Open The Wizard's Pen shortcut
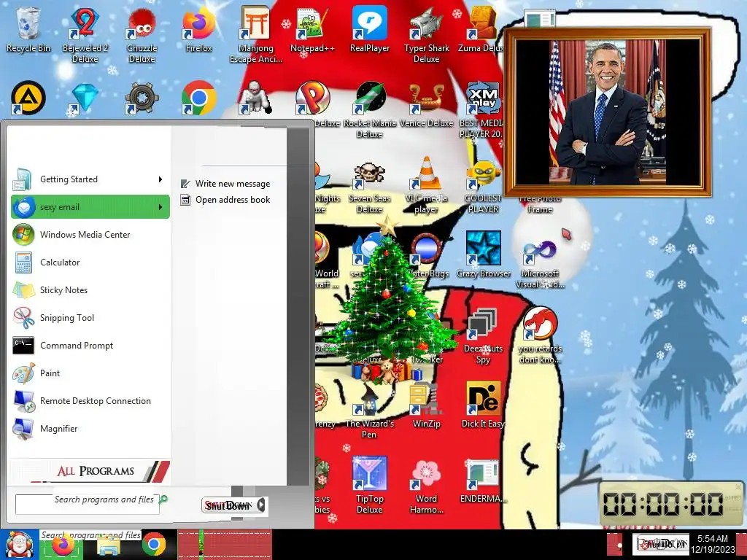The height and width of the screenshot is (560, 747). click(x=369, y=411)
